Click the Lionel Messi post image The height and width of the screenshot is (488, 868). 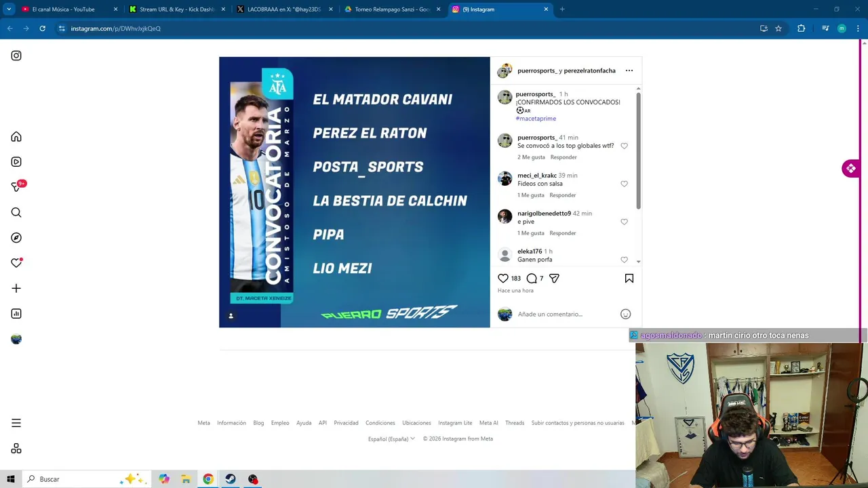[354, 192]
